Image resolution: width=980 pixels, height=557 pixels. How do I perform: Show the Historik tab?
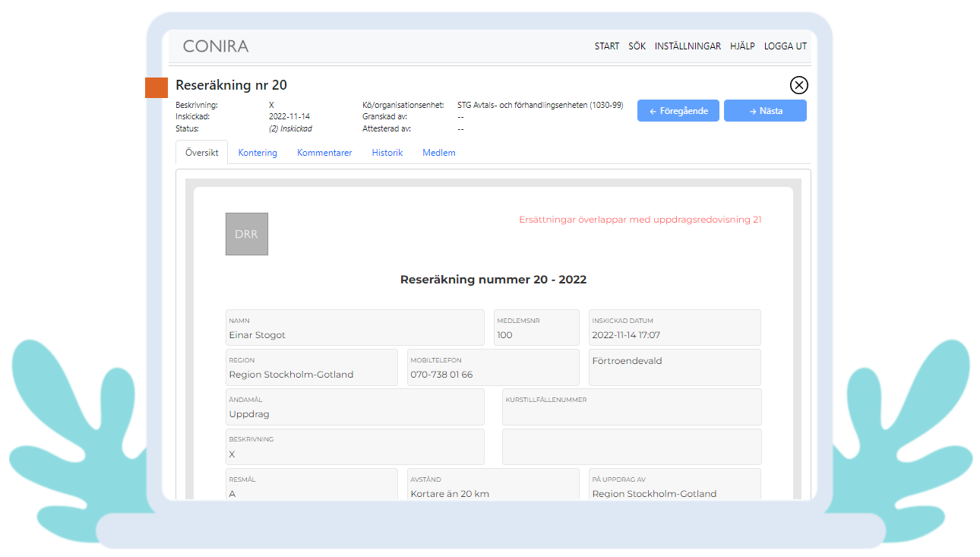click(387, 153)
